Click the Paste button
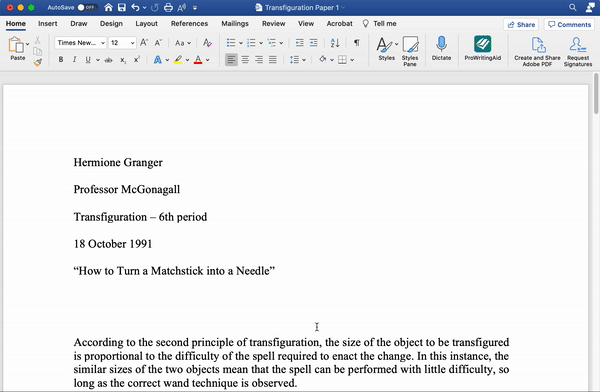 (16, 49)
